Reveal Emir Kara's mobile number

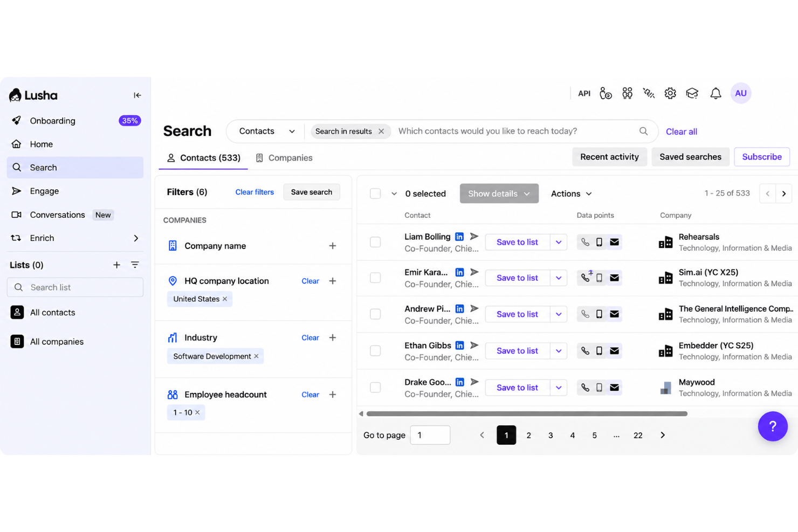coord(599,278)
